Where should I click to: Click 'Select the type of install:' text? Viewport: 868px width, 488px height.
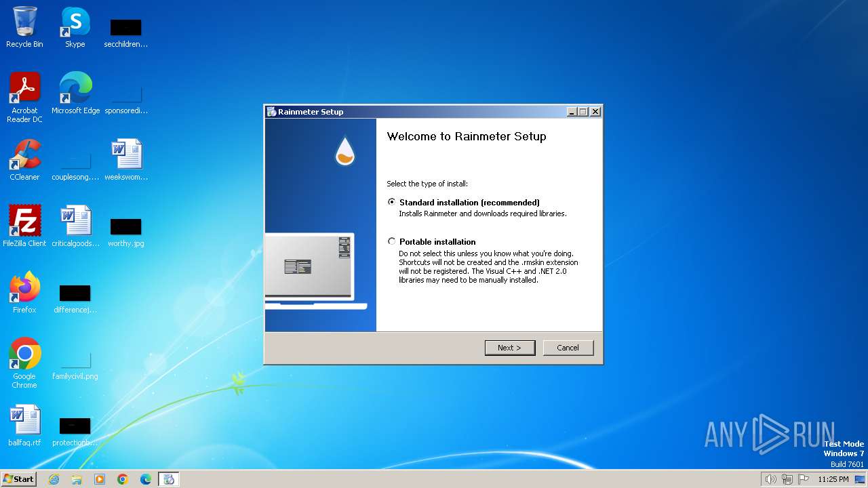click(427, 184)
